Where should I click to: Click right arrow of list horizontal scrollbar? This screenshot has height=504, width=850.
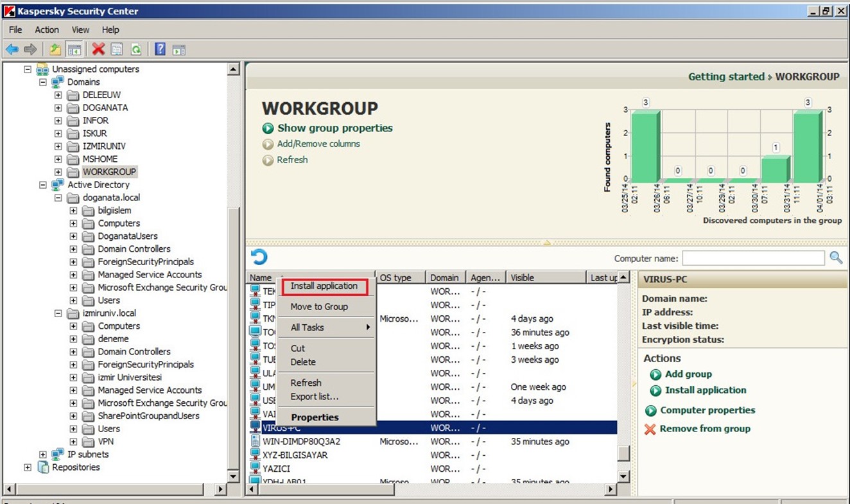click(x=611, y=489)
